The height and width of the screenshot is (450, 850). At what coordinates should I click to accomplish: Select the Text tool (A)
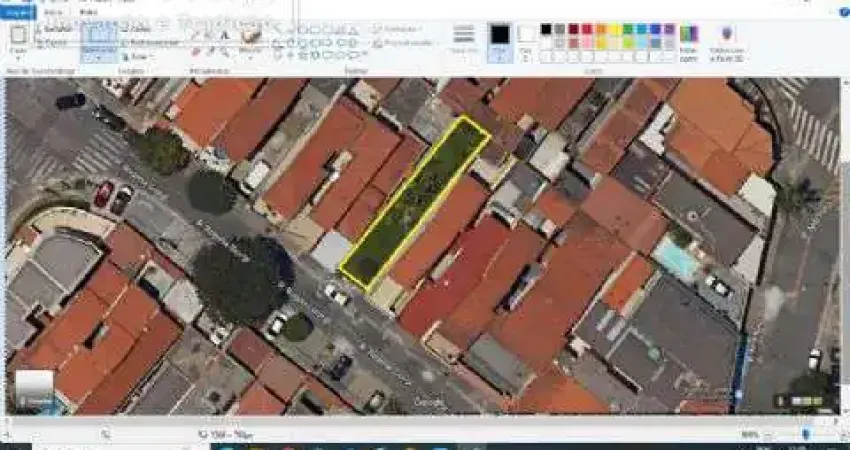point(224,35)
